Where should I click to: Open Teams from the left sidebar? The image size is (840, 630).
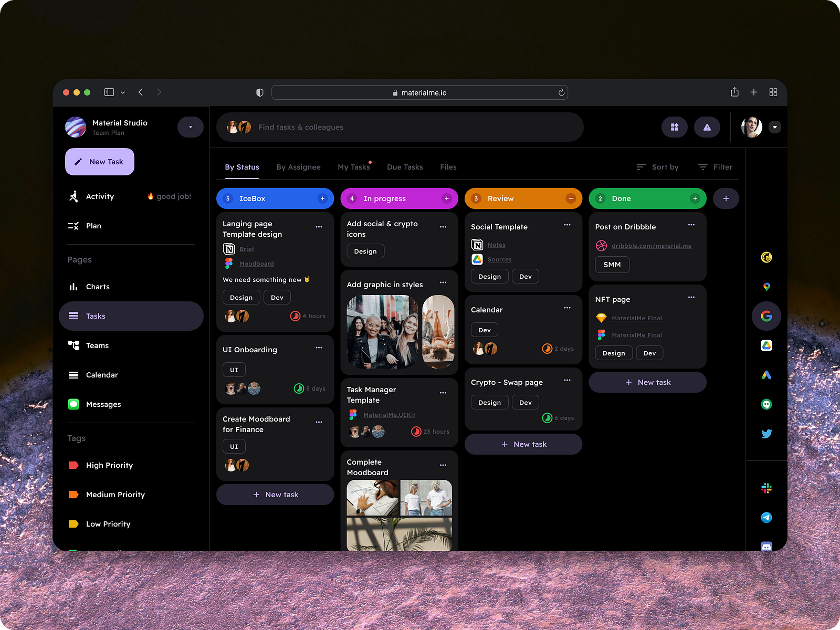[x=97, y=345]
